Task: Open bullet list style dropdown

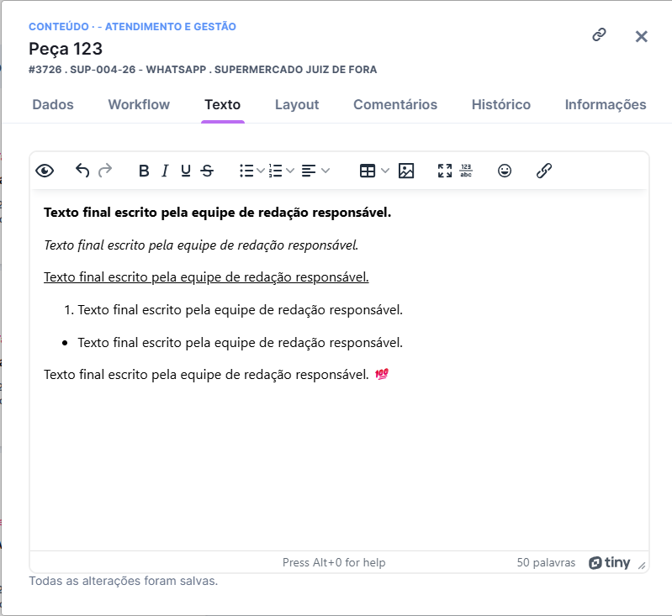Action: (260, 171)
